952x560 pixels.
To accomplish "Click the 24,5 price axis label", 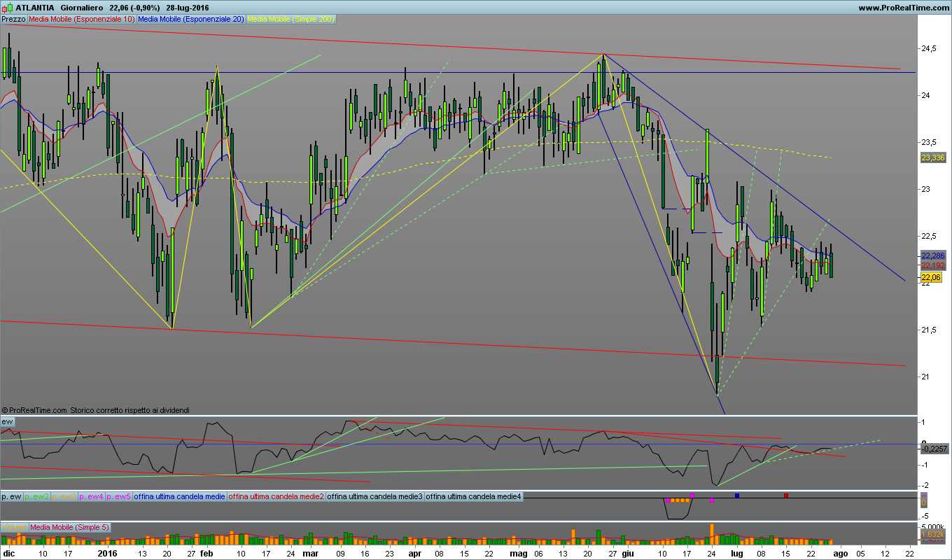I will coord(930,48).
